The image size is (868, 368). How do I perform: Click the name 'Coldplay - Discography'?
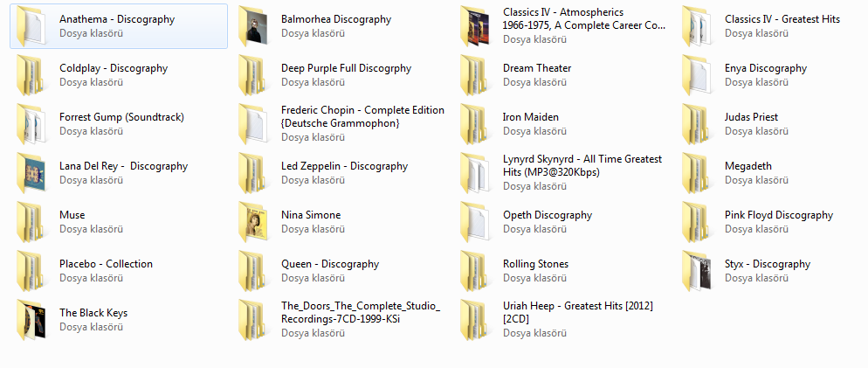(114, 68)
